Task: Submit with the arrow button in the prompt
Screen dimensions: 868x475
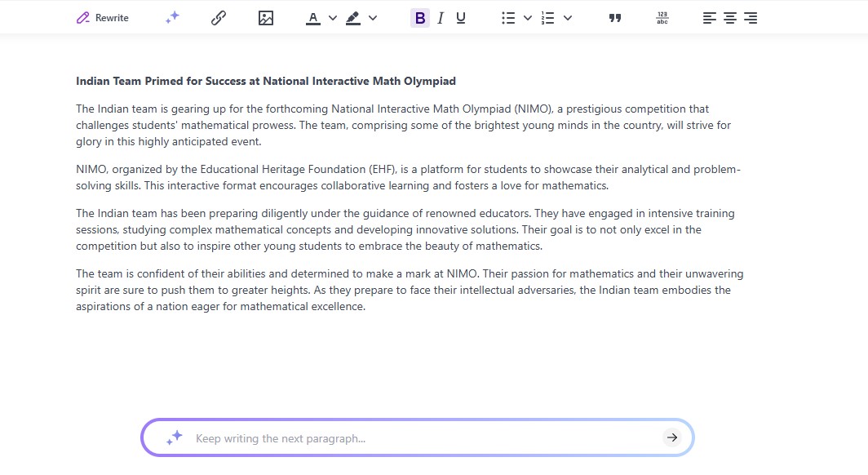Action: click(x=671, y=437)
